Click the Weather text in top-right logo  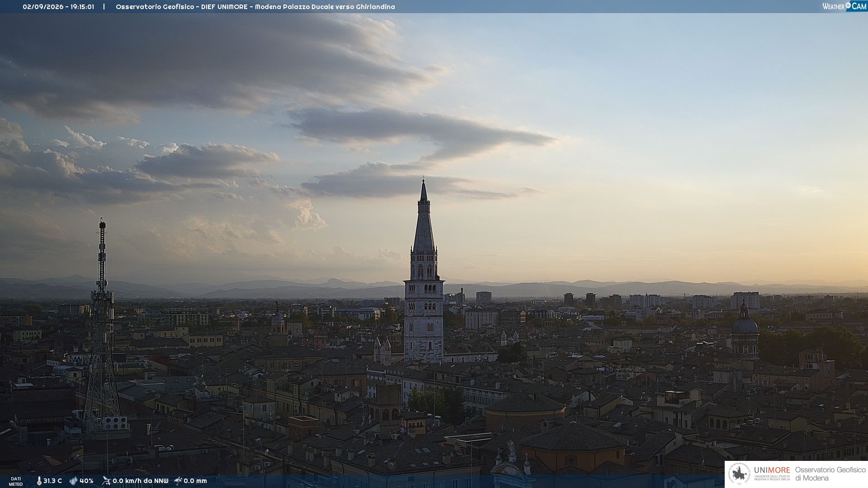[833, 6]
